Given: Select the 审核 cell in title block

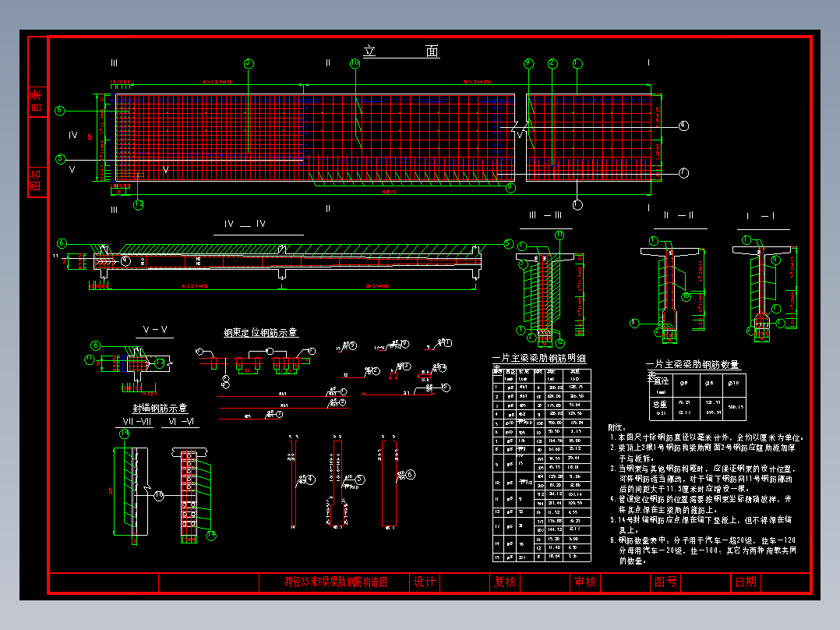Looking at the screenshot, I should pos(585,582).
